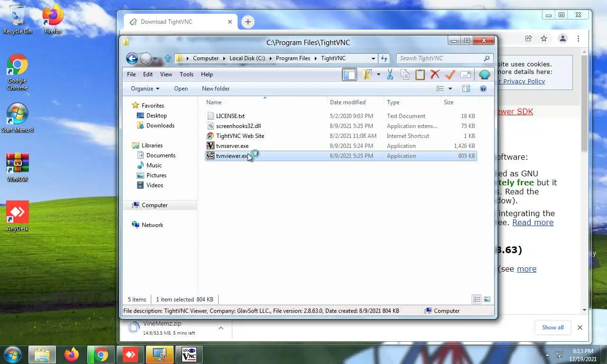Select Music library
The image size is (607, 364).
pos(149,165)
